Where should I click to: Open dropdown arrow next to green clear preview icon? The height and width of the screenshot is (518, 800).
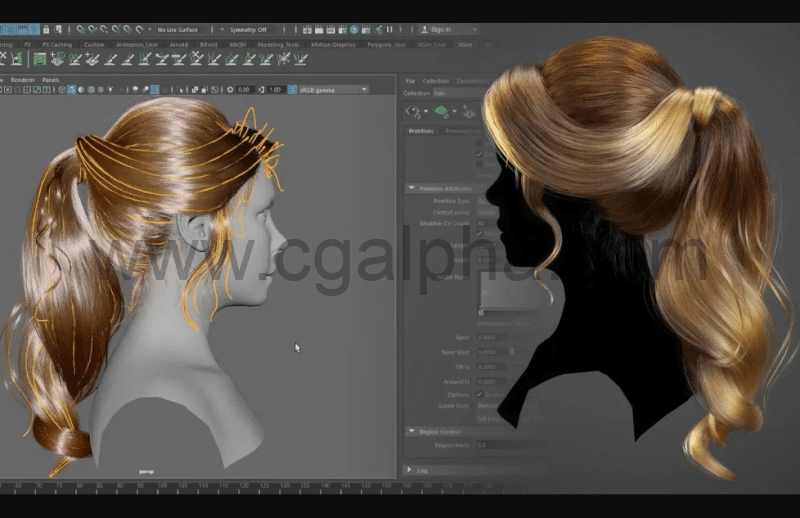(455, 111)
